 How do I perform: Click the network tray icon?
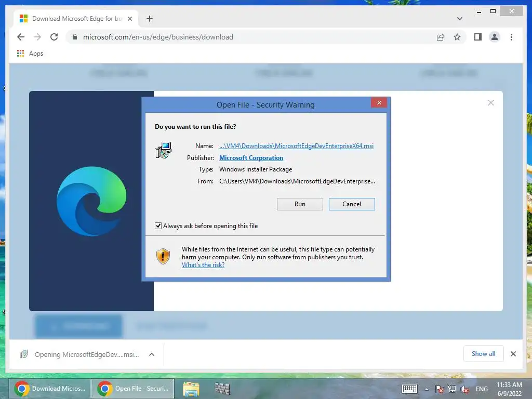click(452, 389)
